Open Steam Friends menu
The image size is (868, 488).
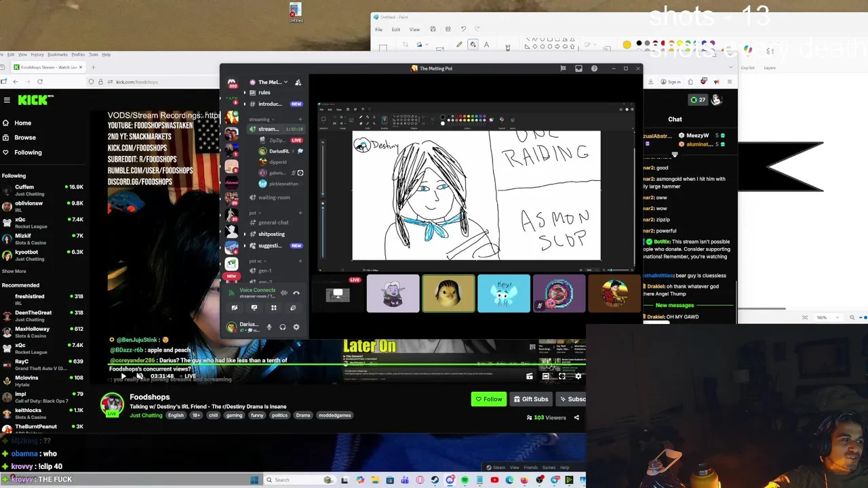tap(530, 467)
